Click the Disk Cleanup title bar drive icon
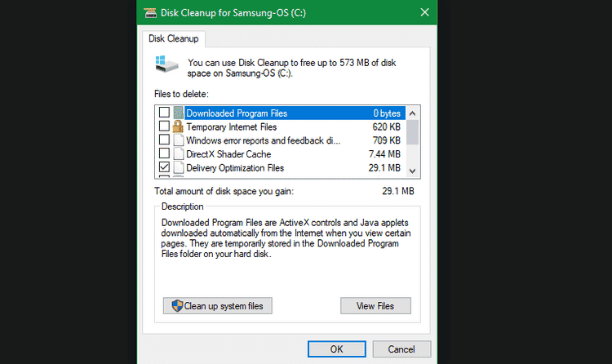The image size is (612, 364). (x=150, y=13)
